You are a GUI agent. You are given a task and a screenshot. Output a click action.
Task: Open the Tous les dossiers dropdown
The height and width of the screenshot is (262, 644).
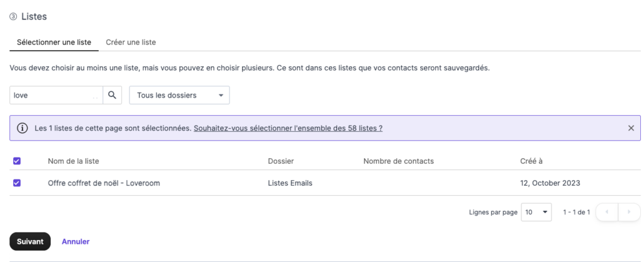[x=179, y=95]
